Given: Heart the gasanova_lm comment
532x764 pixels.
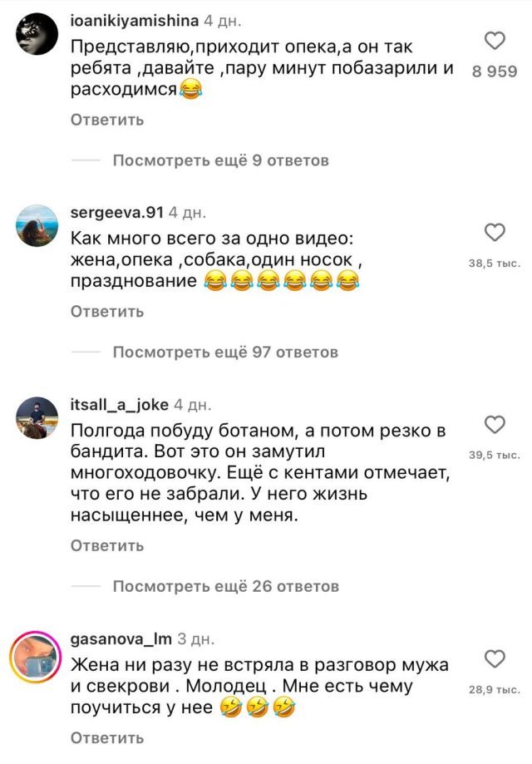Looking at the screenshot, I should pos(495,660).
